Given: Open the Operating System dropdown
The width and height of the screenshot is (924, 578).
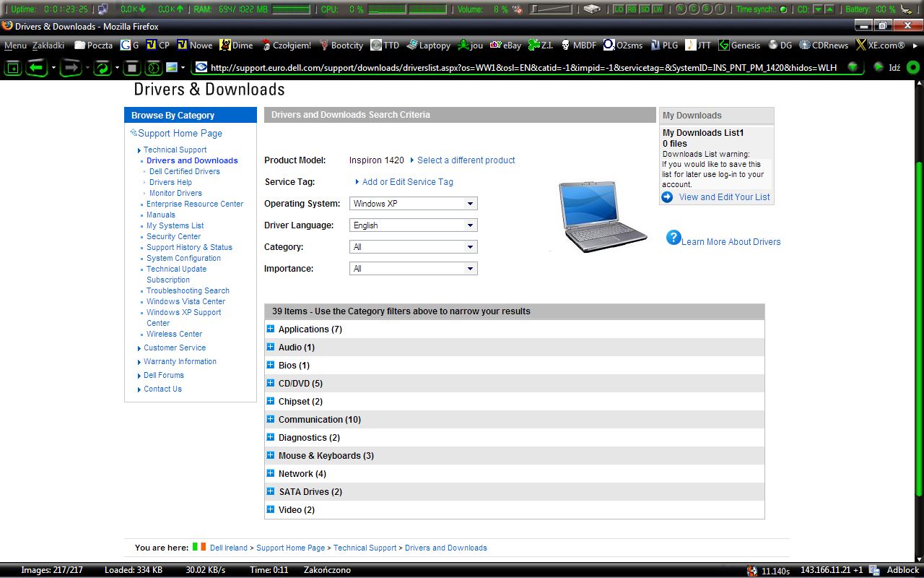Looking at the screenshot, I should click(x=413, y=204).
